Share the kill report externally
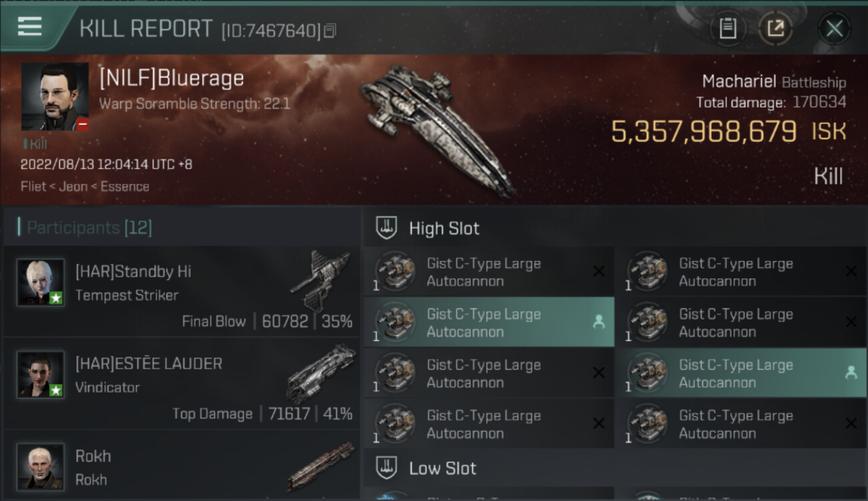This screenshot has width=868, height=501. coord(775,29)
